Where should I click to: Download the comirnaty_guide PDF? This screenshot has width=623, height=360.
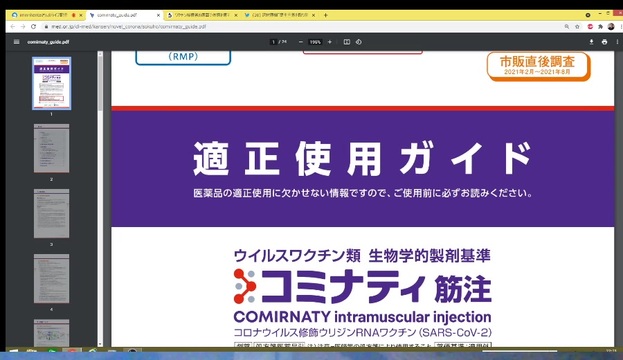pyautogui.click(x=591, y=42)
